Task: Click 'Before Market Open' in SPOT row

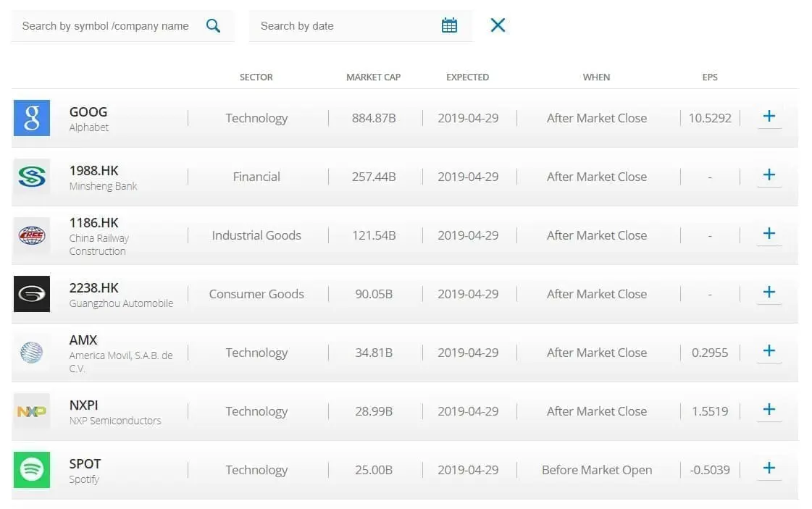Action: click(597, 470)
